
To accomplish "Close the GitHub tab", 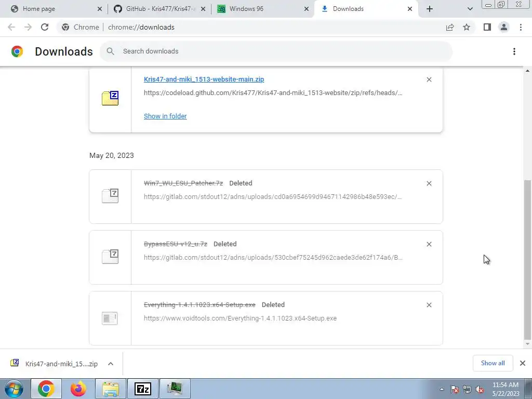I will point(203,9).
